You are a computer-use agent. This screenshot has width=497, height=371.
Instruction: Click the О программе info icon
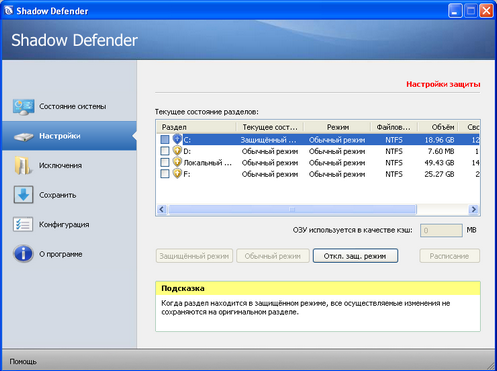coord(23,254)
